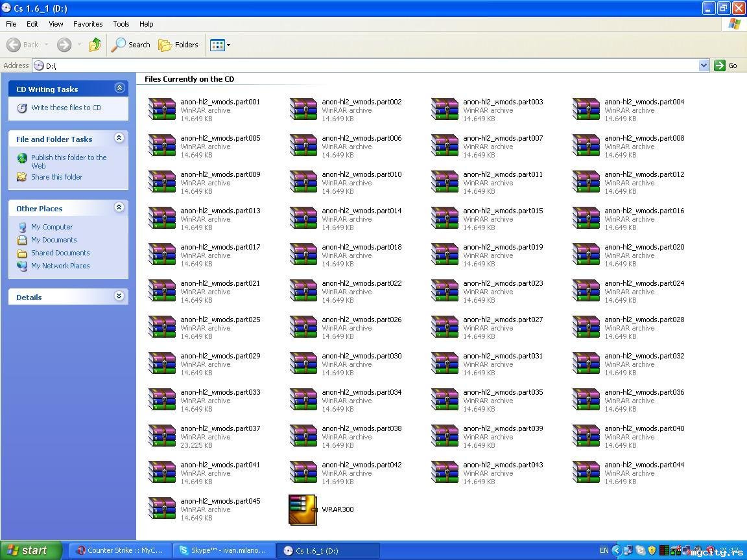Open the Tools menu
The height and width of the screenshot is (560, 747).
coord(121,24)
